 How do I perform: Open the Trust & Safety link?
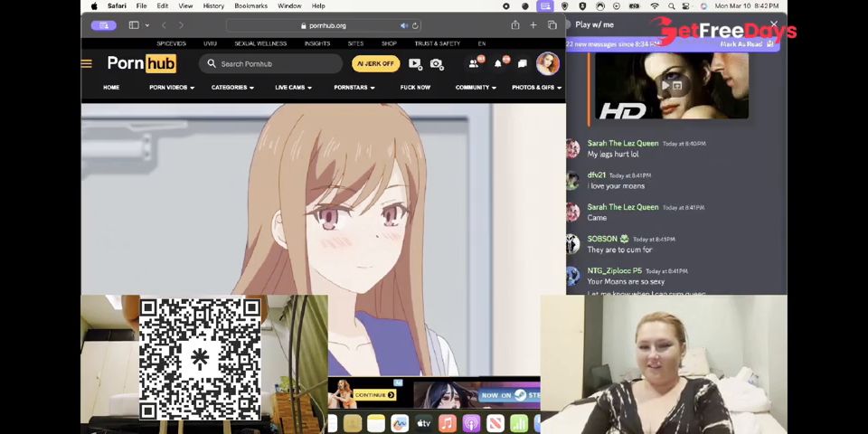pyautogui.click(x=438, y=43)
